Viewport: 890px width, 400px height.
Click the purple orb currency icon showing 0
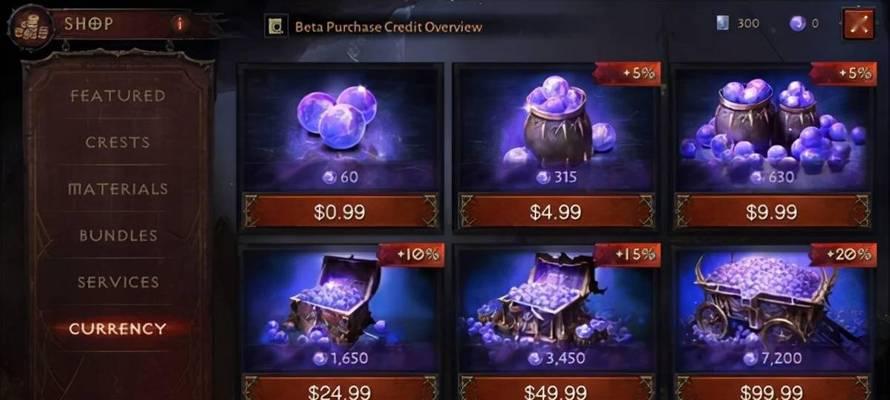(797, 24)
